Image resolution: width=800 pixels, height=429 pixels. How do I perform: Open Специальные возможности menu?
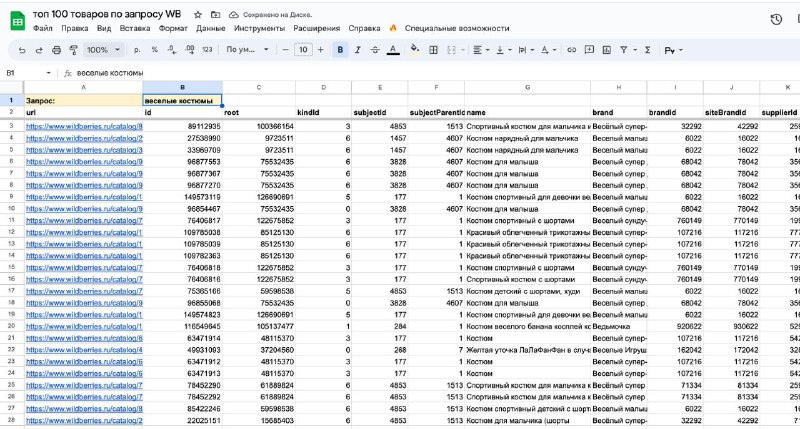[x=457, y=28]
